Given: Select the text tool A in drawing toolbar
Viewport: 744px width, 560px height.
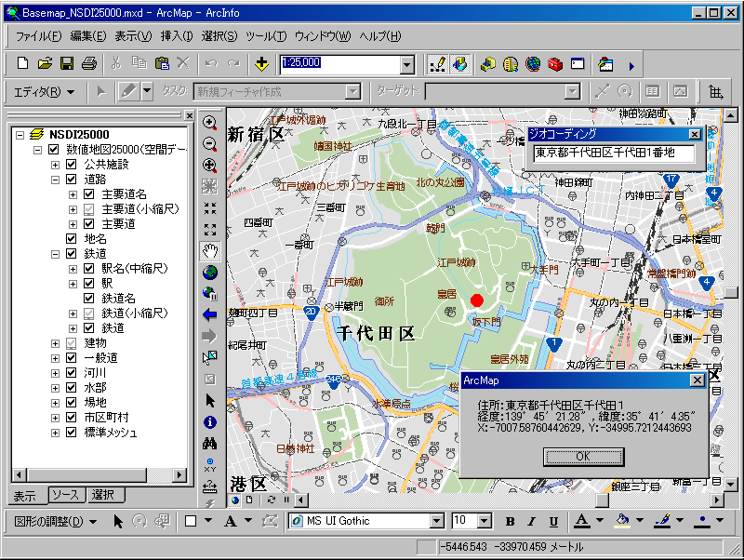Looking at the screenshot, I should pyautogui.click(x=231, y=521).
